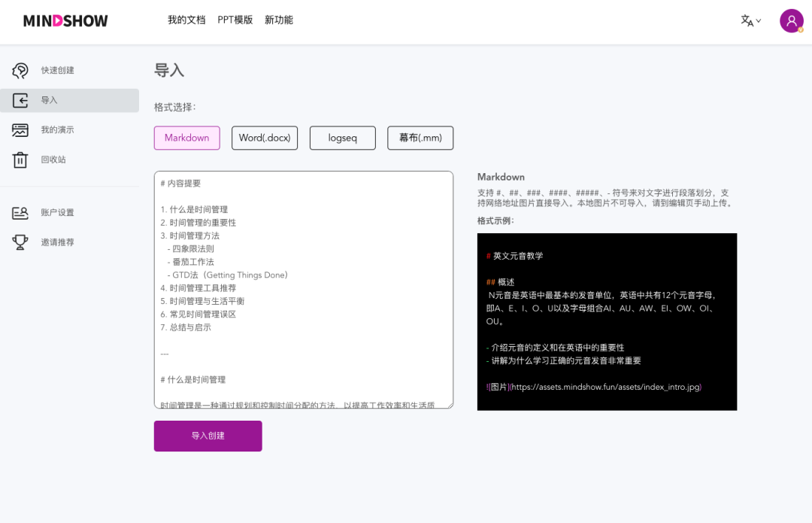The image size is (812, 523).
Task: Open 账户设置 label in sidebar
Action: click(x=57, y=212)
